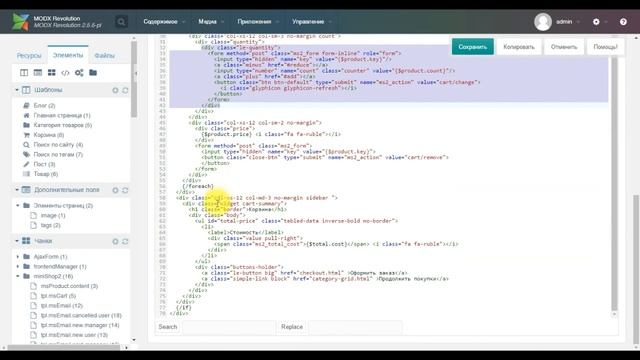
Task: Click the New Category folder toolbar icon
Action: (x=93, y=73)
